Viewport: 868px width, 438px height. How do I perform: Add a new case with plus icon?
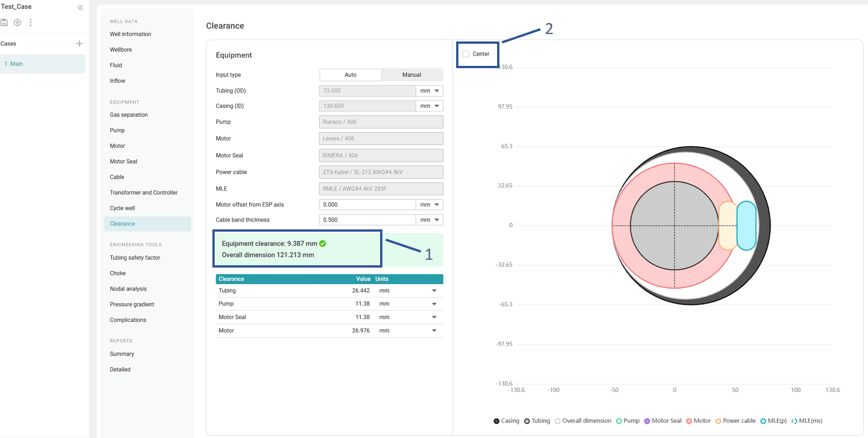(x=79, y=44)
